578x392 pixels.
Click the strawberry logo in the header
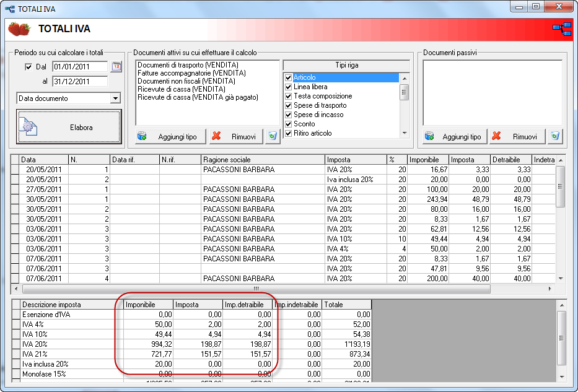pyautogui.click(x=19, y=29)
